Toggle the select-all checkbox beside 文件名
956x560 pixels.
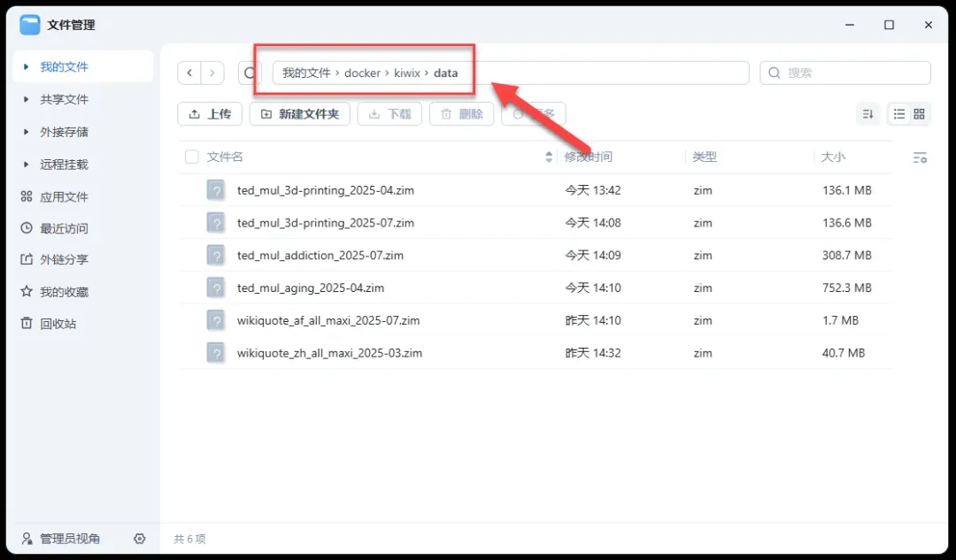191,157
